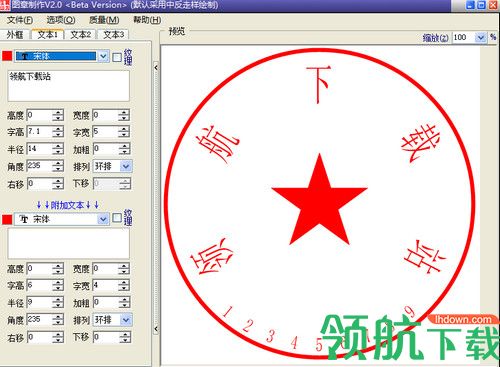Click the spinner for 字高 7.1
The image size is (500, 367).
58,132
